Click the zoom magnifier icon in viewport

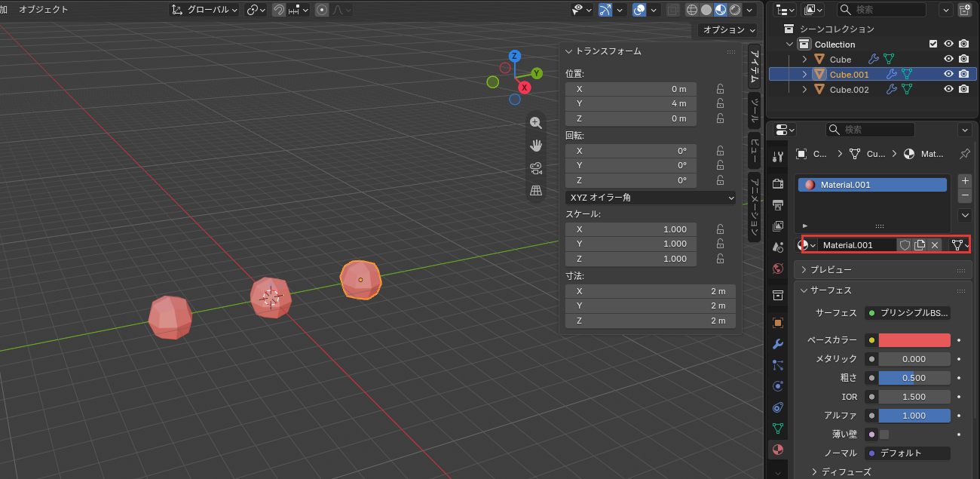(x=536, y=123)
